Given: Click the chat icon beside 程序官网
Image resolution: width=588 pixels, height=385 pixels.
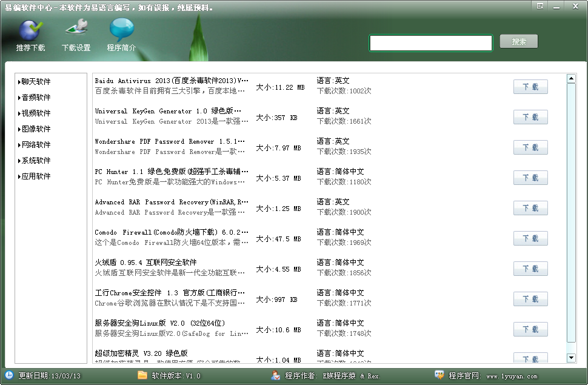Looking at the screenshot, I should [x=439, y=375].
